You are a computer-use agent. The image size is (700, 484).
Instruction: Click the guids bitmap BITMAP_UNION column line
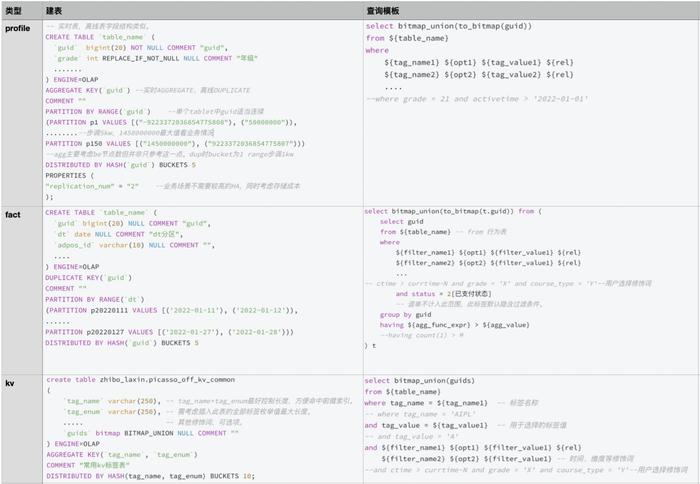point(151,433)
